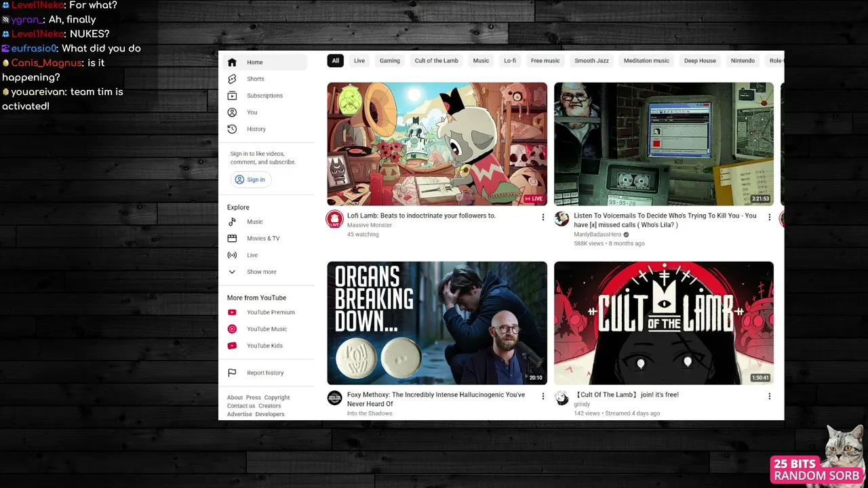Click chat username eufrasio0
Image resolution: width=868 pixels, height=488 pixels.
[34, 49]
